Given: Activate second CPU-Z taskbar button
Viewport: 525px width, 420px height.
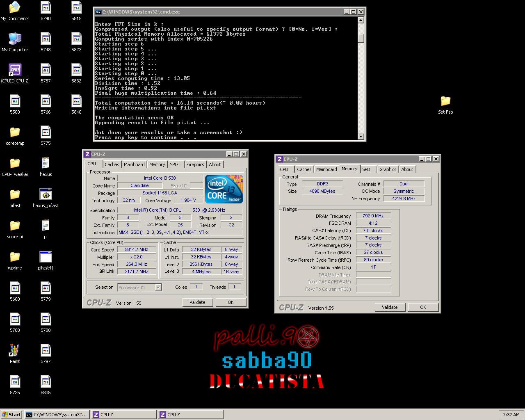Looking at the screenshot, I should [191, 415].
